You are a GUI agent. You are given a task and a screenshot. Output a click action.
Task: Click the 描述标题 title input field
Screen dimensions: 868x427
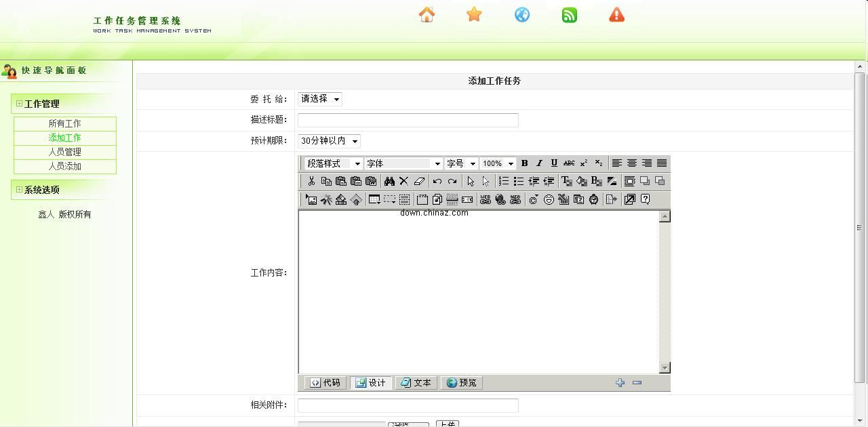click(x=408, y=120)
